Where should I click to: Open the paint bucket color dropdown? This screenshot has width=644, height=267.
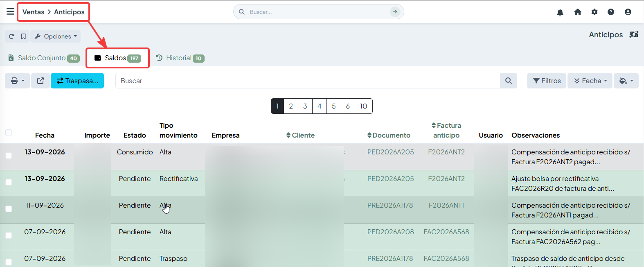(626, 81)
